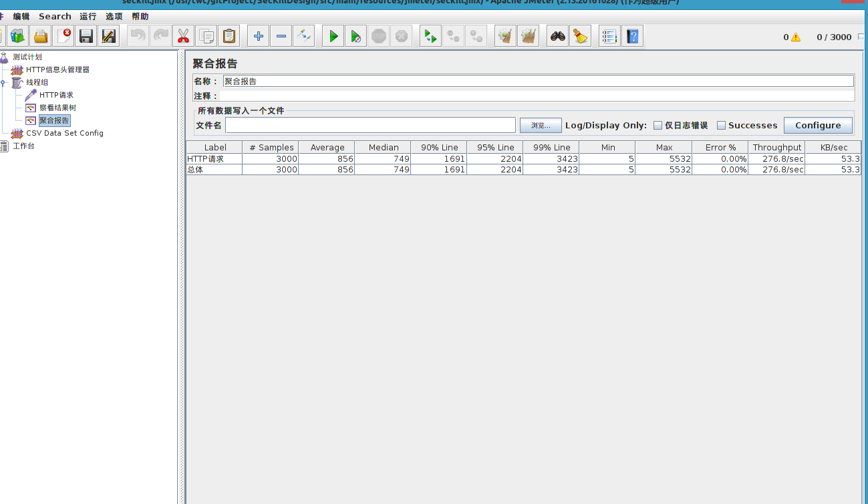Open the function helper dialog icon
Viewport: 868px width, 504px height.
tap(609, 35)
